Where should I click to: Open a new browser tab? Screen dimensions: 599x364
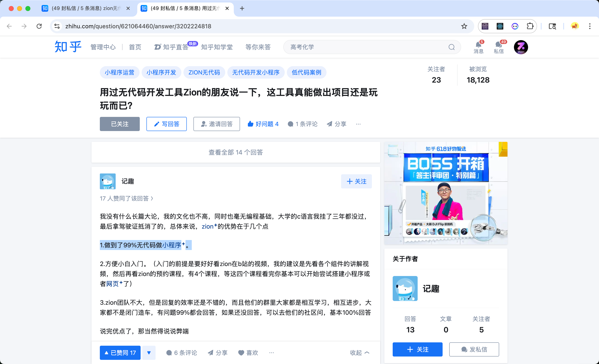pos(242,9)
